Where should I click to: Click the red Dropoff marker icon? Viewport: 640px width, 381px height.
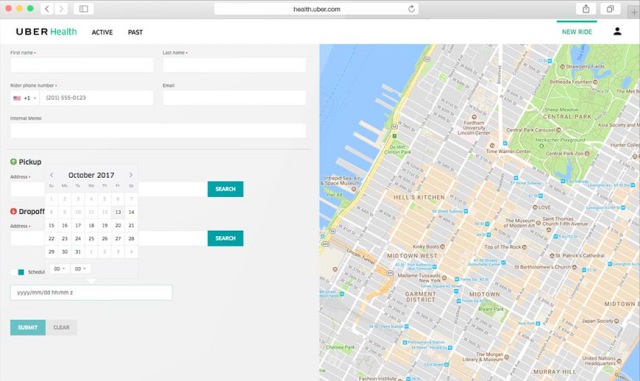[x=13, y=211]
